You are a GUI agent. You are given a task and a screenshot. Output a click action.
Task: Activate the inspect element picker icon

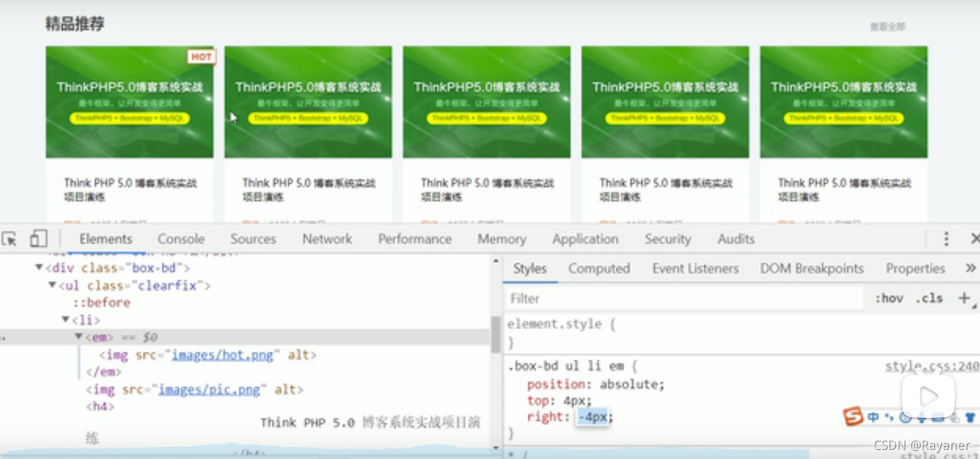9,239
